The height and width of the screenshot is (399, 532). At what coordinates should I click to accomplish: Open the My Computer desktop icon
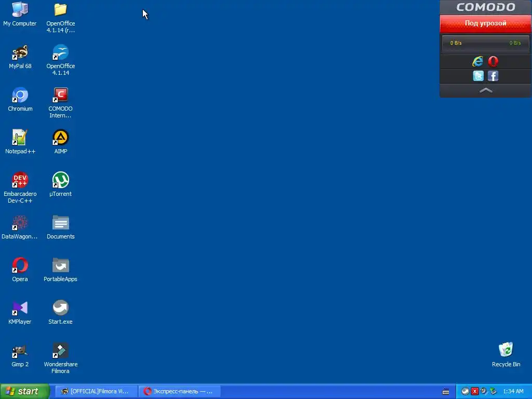[x=20, y=14]
